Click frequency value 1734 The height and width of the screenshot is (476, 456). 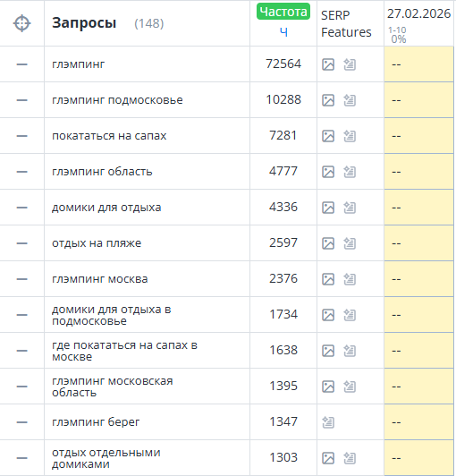coord(283,315)
